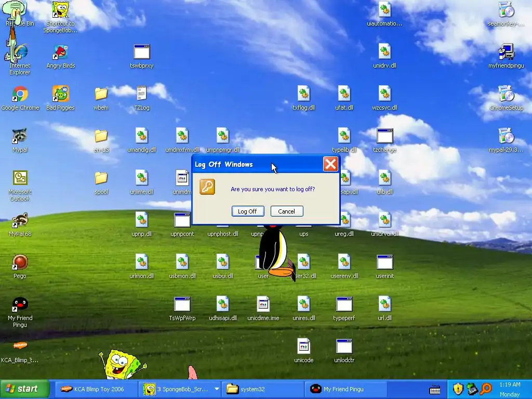Select the Microsoft Outlook icon
Viewport: 532px width, 399px height.
tap(20, 186)
